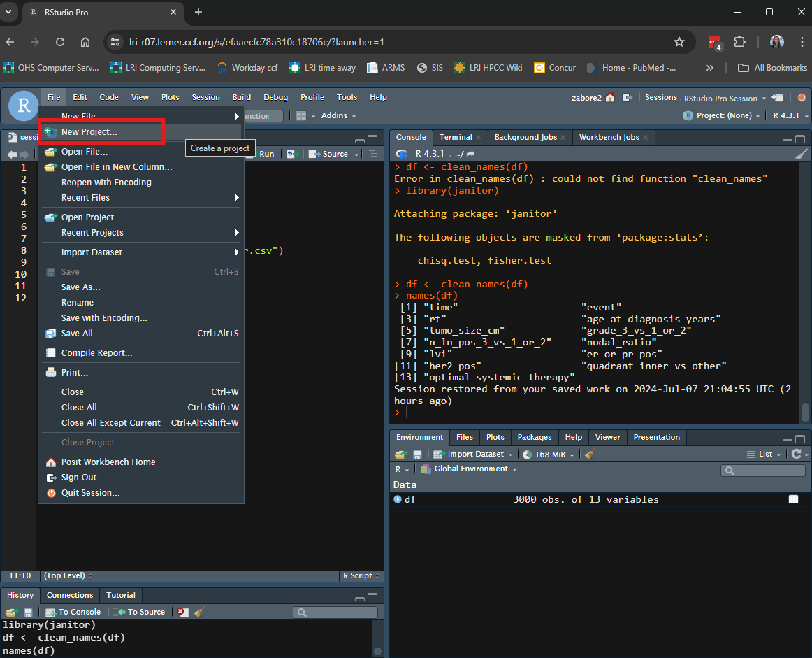The image size is (812, 658).
Task: Click the History clear broom icon
Action: coord(199,612)
